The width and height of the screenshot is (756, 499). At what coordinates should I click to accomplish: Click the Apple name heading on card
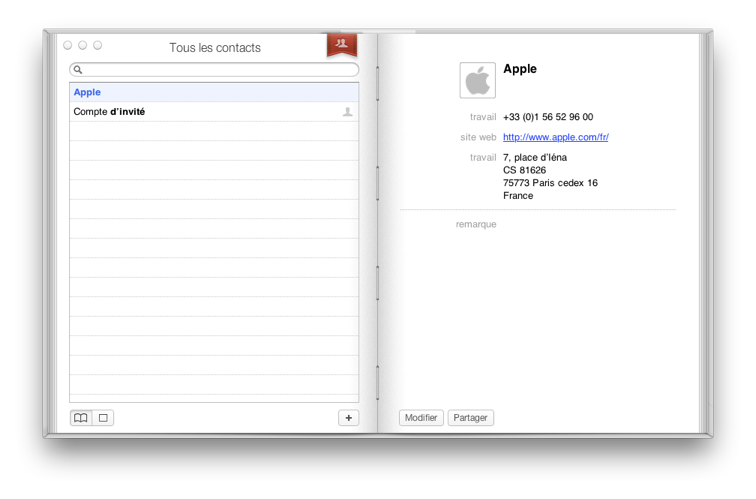pos(520,69)
